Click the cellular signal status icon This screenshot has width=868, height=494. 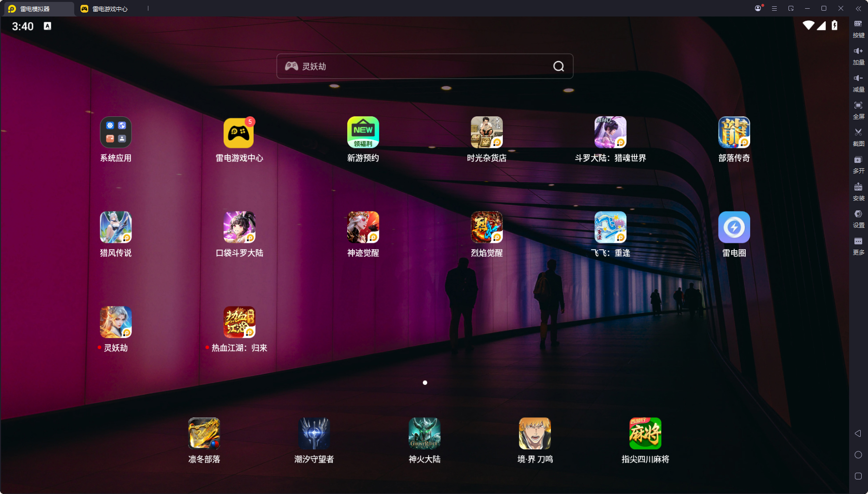click(x=821, y=25)
